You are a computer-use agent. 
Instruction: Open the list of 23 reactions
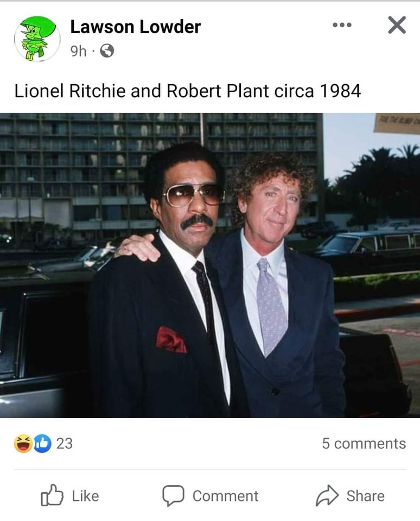(x=64, y=443)
